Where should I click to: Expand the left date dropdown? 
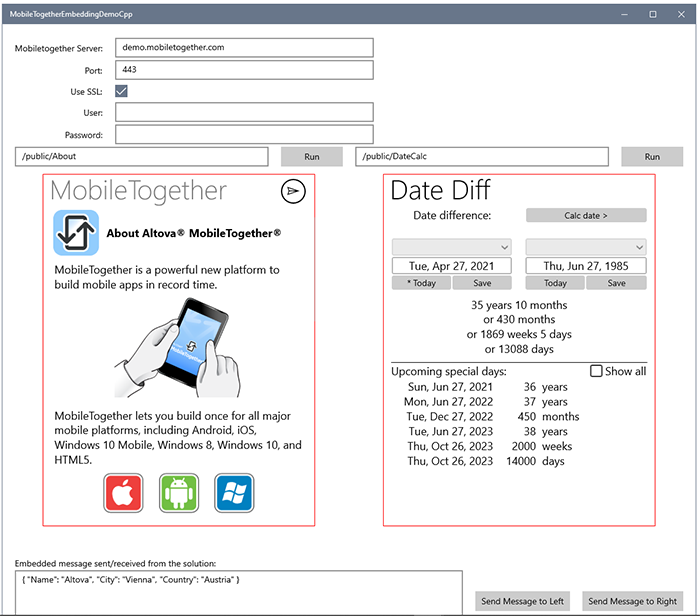[x=451, y=246]
